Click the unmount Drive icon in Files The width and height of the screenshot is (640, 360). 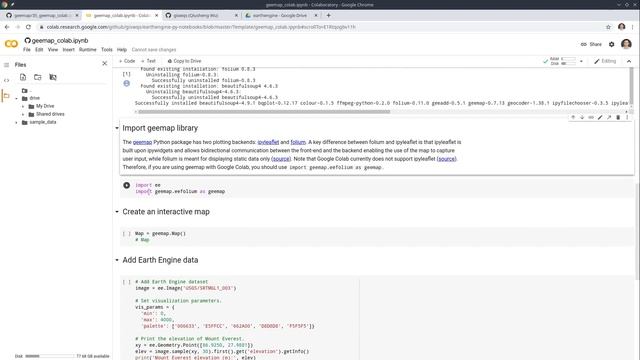point(53,77)
